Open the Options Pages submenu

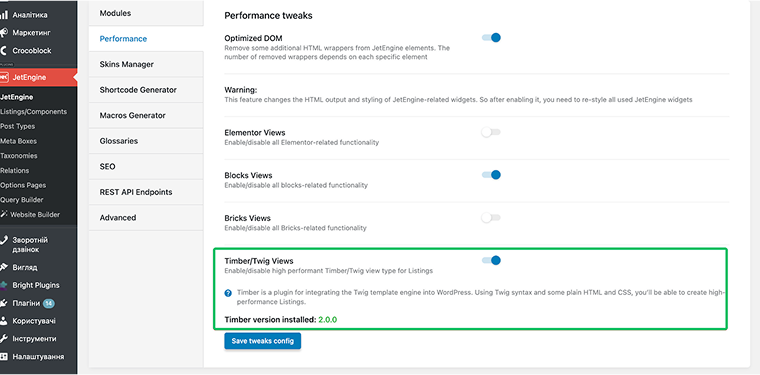coord(23,185)
